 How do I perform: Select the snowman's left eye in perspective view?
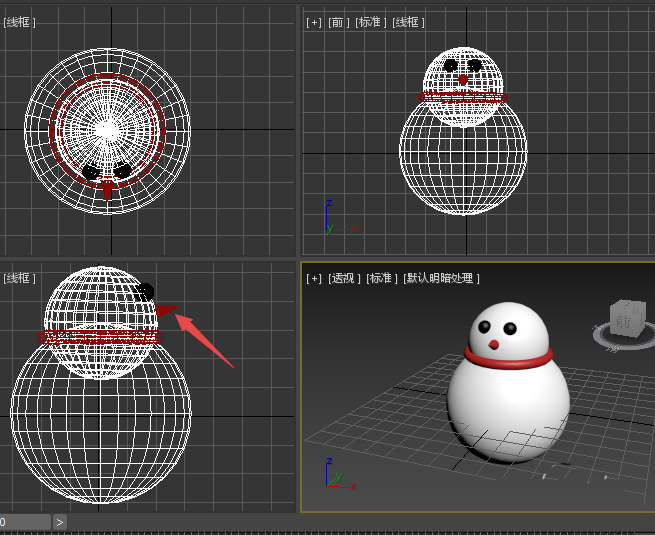485,327
